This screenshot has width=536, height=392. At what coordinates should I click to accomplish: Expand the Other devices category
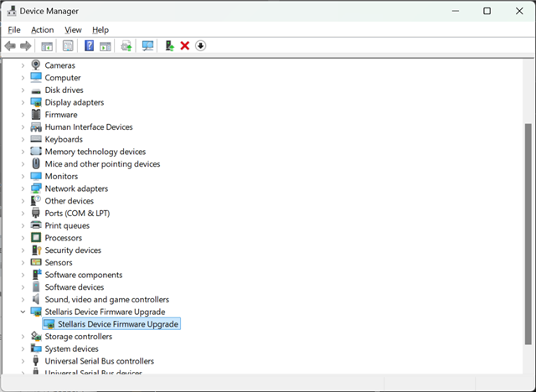pos(23,201)
